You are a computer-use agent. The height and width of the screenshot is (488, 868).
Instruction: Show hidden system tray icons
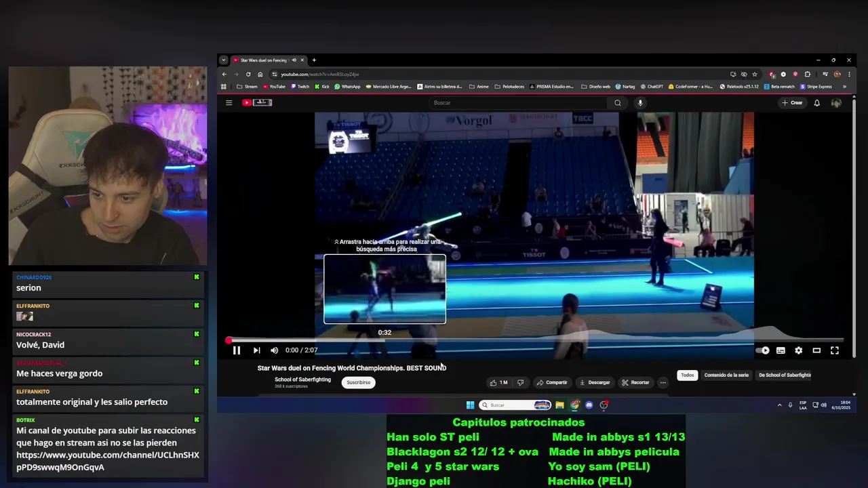tap(779, 405)
